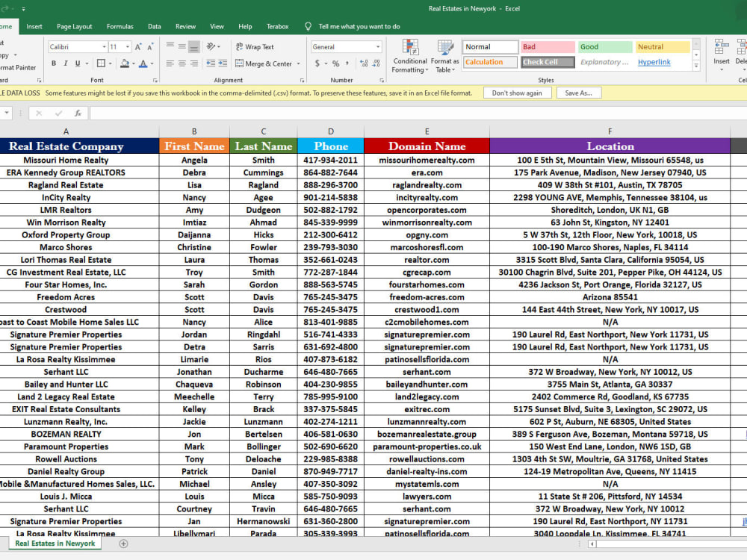Open the Review tab
Viewport: 747px width, 560px height.
tap(185, 27)
